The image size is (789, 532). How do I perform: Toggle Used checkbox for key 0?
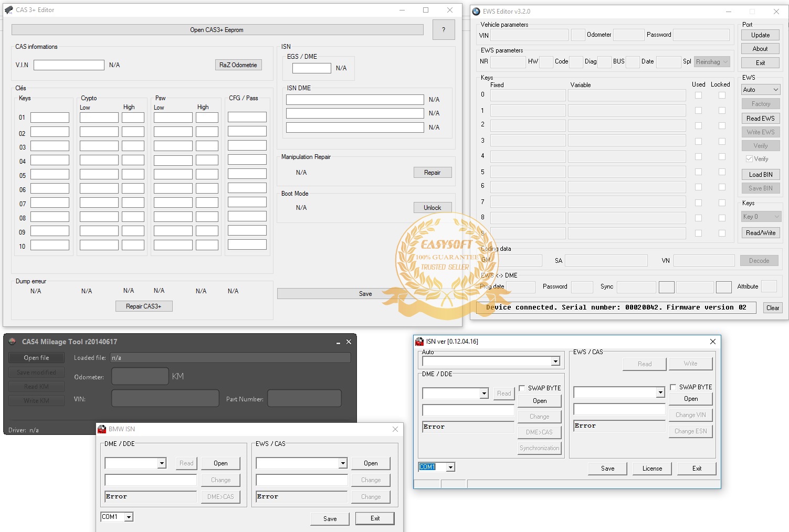(x=698, y=95)
